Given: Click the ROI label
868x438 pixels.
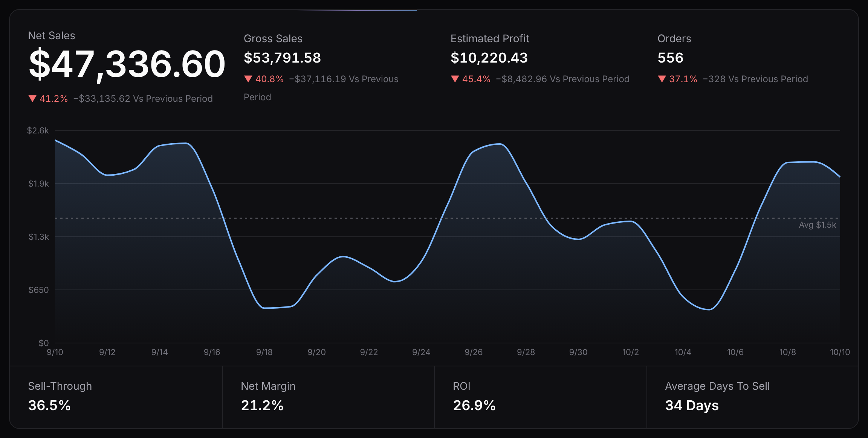Looking at the screenshot, I should pos(462,386).
